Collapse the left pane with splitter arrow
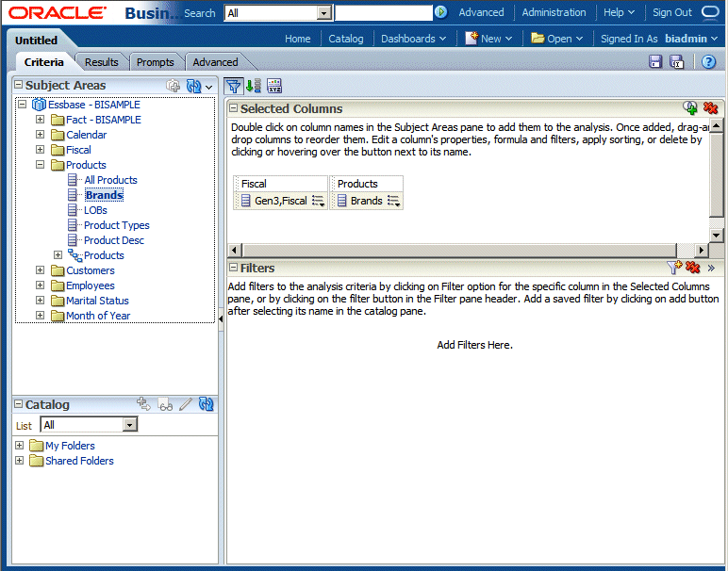The height and width of the screenshot is (571, 728). (x=221, y=319)
